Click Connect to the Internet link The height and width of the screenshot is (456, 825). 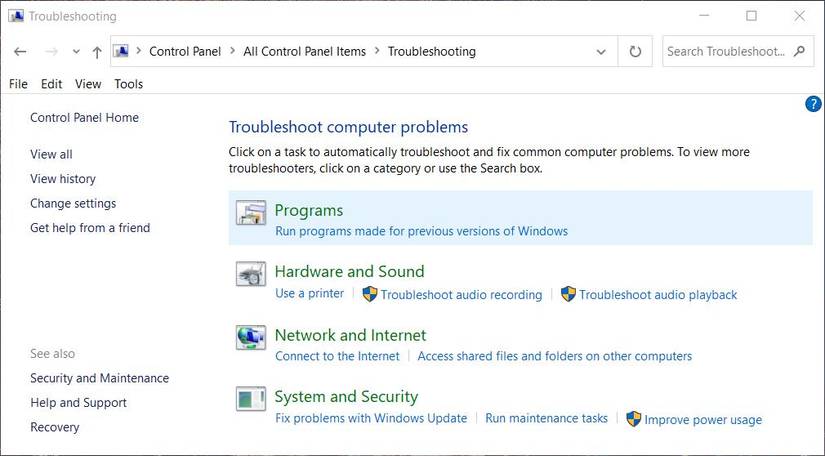pos(337,356)
